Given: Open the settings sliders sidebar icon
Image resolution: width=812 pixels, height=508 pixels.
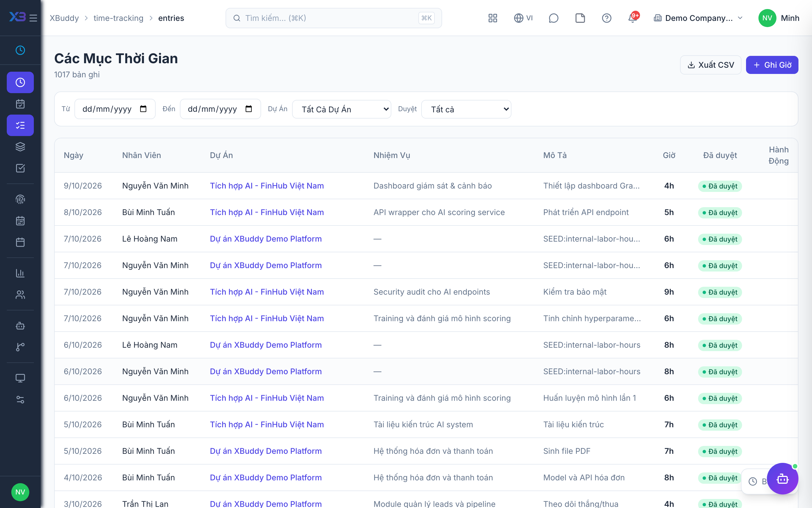Looking at the screenshot, I should tap(20, 399).
